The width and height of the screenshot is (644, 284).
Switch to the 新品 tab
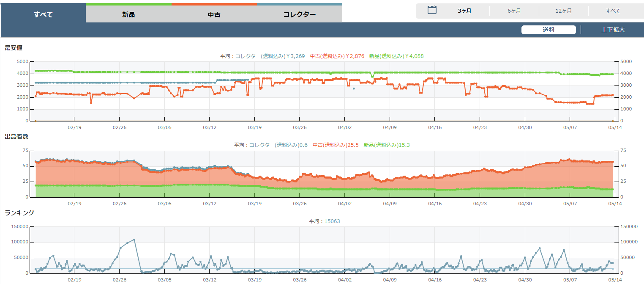tap(128, 14)
